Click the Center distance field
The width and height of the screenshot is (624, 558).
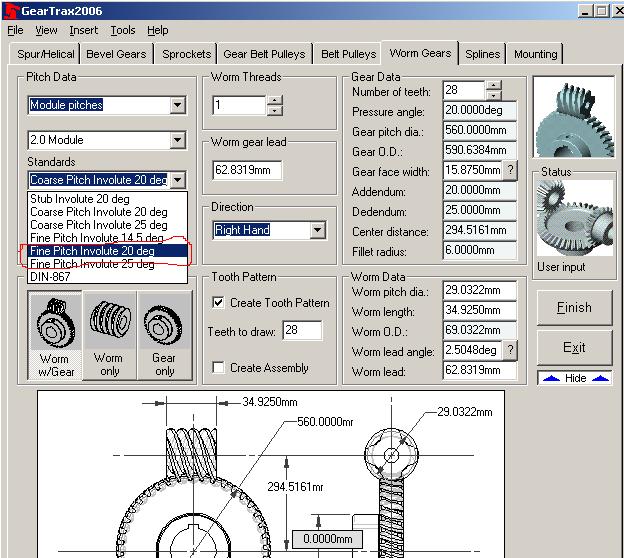pyautogui.click(x=480, y=230)
